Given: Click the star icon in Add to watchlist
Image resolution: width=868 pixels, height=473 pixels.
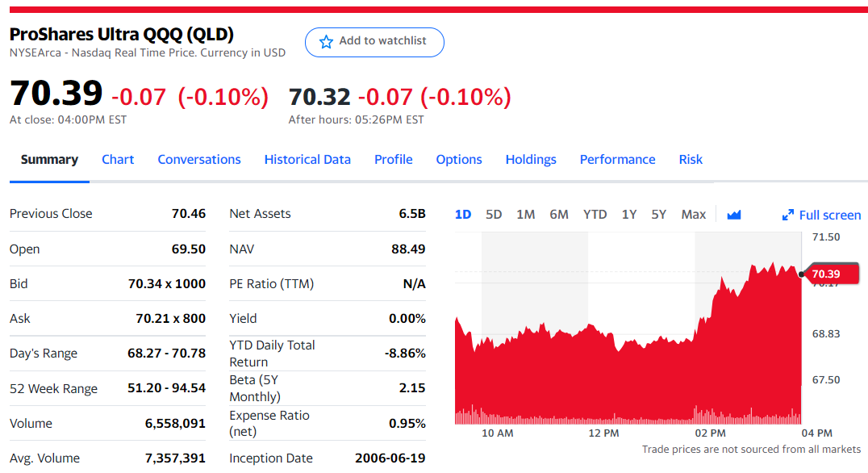Looking at the screenshot, I should (326, 41).
